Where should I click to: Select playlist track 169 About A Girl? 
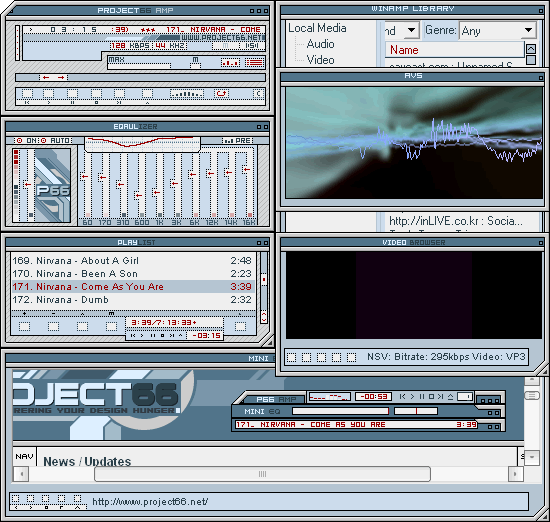(132, 261)
